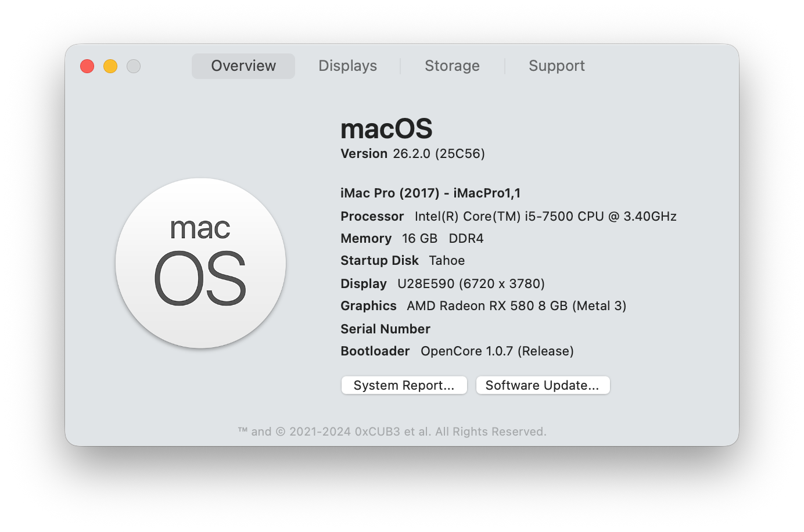Click the Version label
This screenshot has width=804, height=532.
pos(364,153)
